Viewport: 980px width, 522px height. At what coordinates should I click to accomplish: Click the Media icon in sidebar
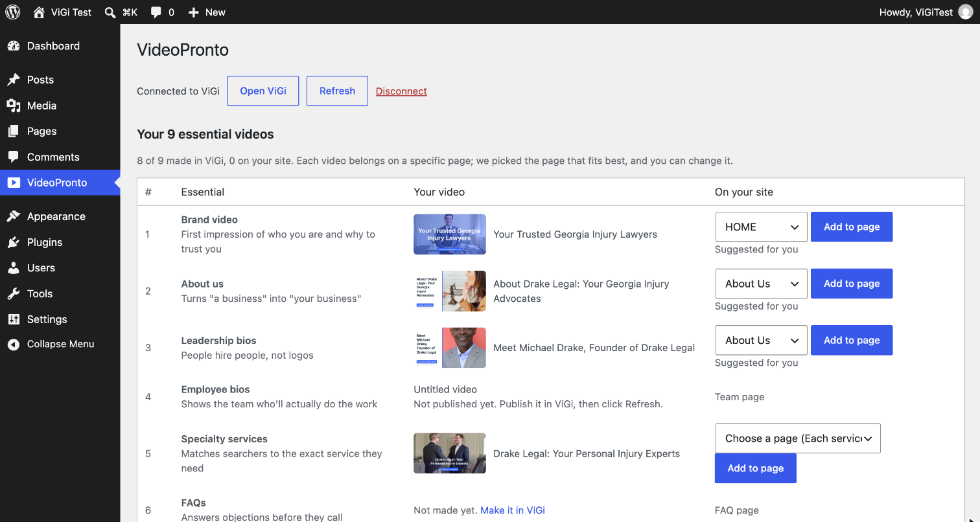pos(14,106)
